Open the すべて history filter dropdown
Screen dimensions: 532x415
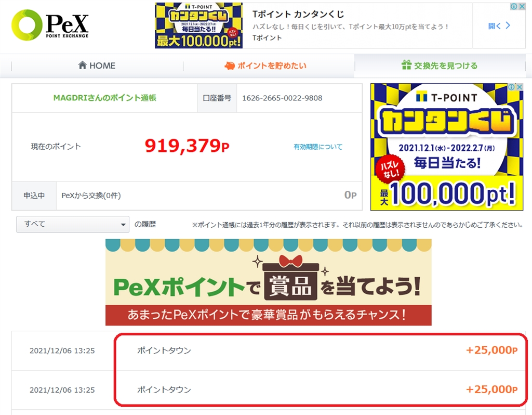pyautogui.click(x=73, y=224)
